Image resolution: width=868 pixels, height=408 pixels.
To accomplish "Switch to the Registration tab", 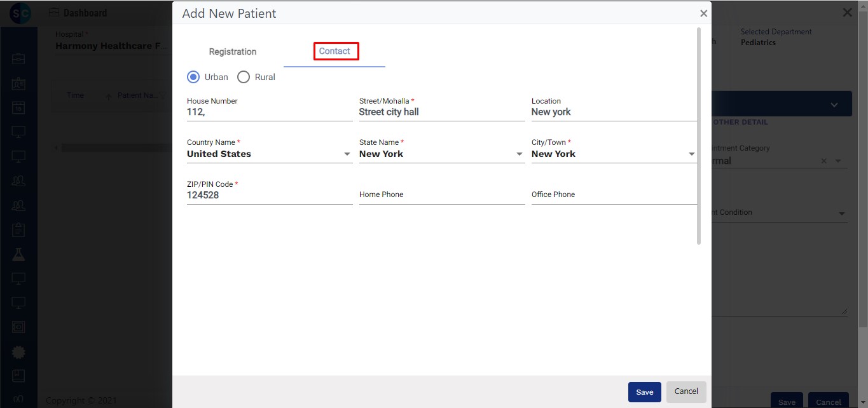I will click(232, 51).
